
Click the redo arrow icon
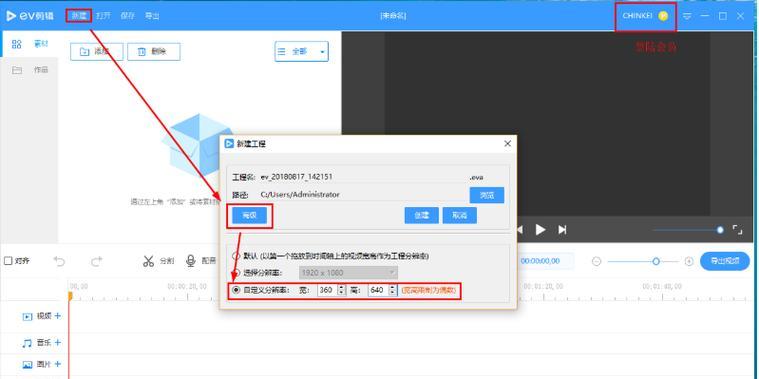pos(97,261)
